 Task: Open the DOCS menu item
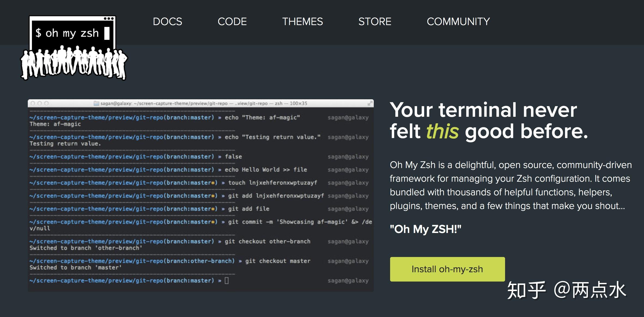(167, 22)
